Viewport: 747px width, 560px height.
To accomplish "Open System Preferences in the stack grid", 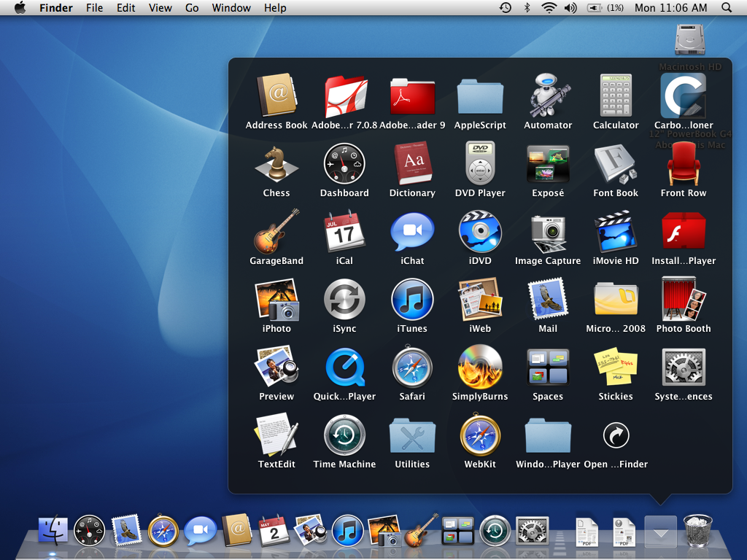I will tap(684, 367).
